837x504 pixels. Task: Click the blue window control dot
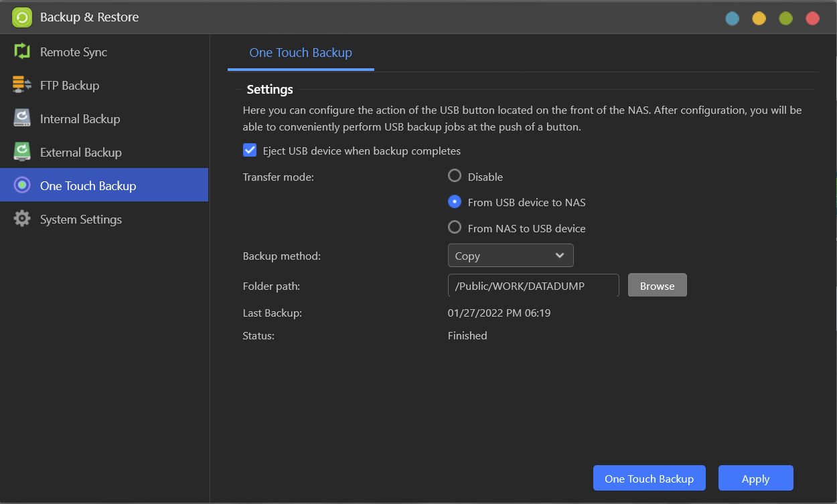click(733, 18)
